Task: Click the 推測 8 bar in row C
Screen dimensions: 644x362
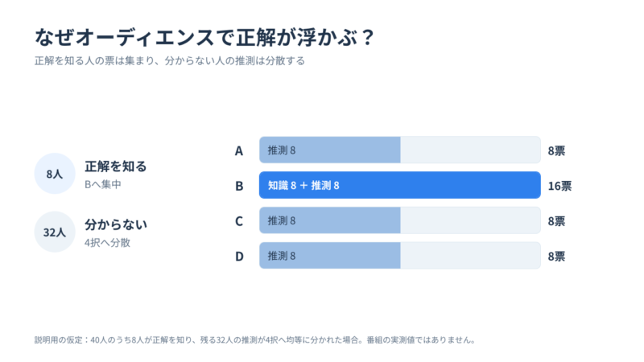Action: pos(330,220)
